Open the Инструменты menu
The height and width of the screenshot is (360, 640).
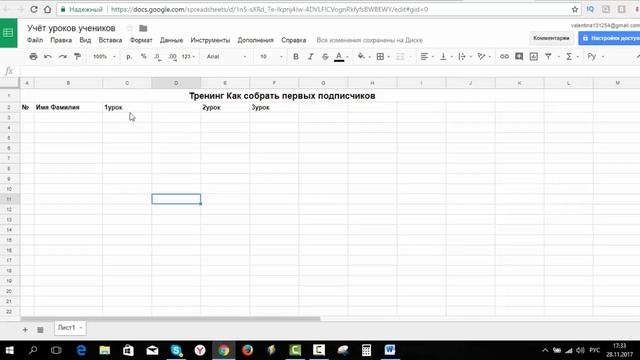coord(210,40)
